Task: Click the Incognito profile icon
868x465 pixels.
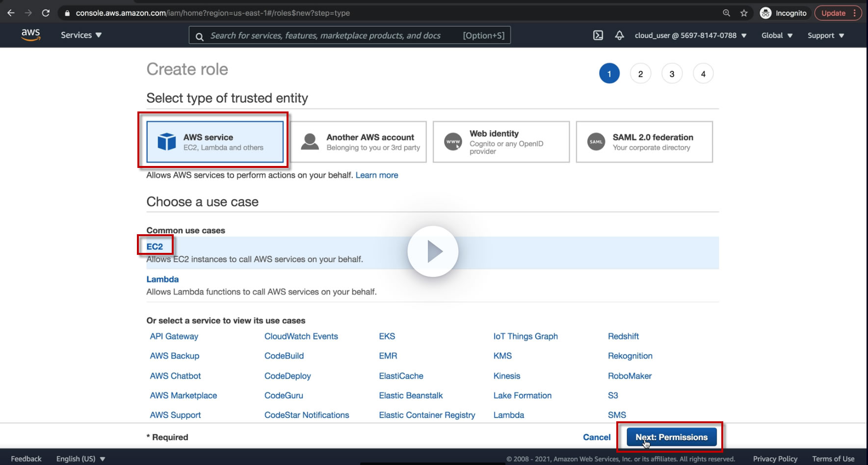Action: 765,13
